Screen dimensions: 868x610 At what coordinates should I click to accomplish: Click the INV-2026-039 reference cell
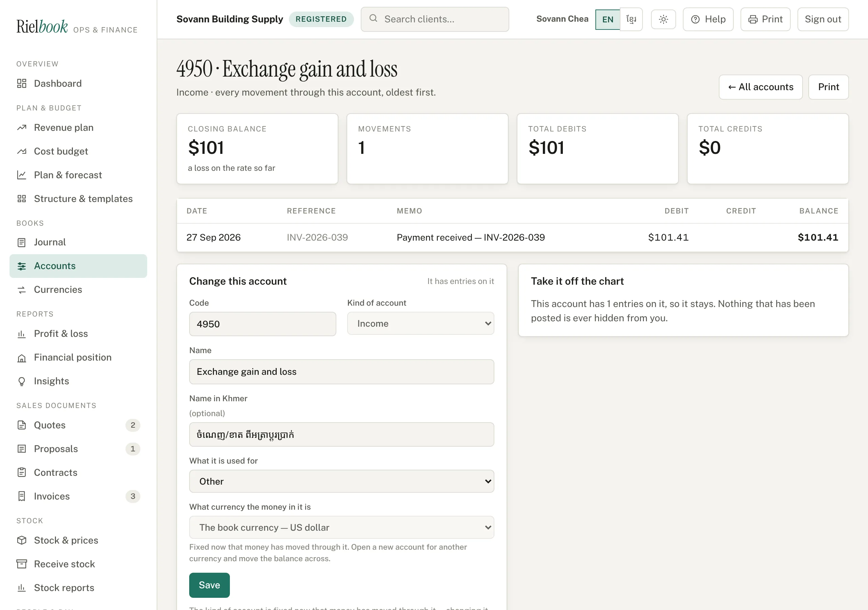pyautogui.click(x=317, y=237)
